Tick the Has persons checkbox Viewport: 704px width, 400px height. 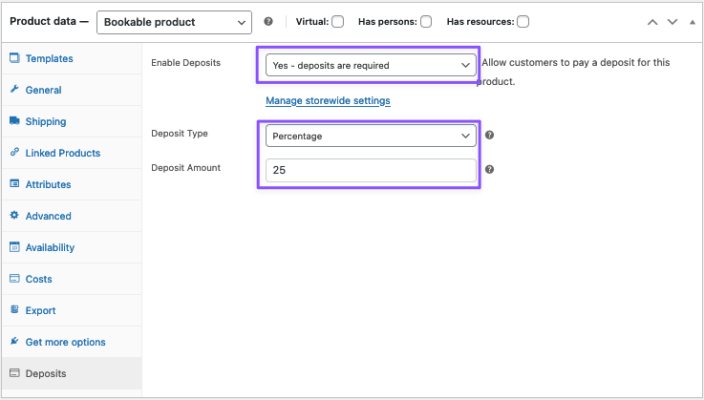(x=426, y=22)
